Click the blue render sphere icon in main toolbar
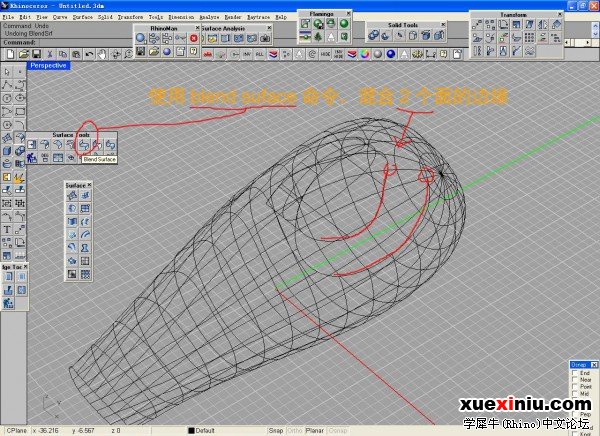Viewport: 600px width, 436px height. (x=391, y=54)
